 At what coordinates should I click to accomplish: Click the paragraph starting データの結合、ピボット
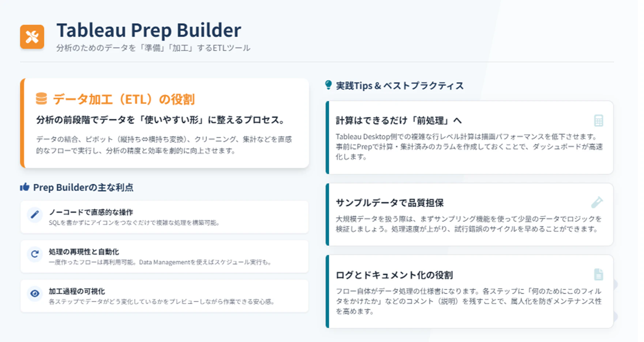[x=164, y=145]
